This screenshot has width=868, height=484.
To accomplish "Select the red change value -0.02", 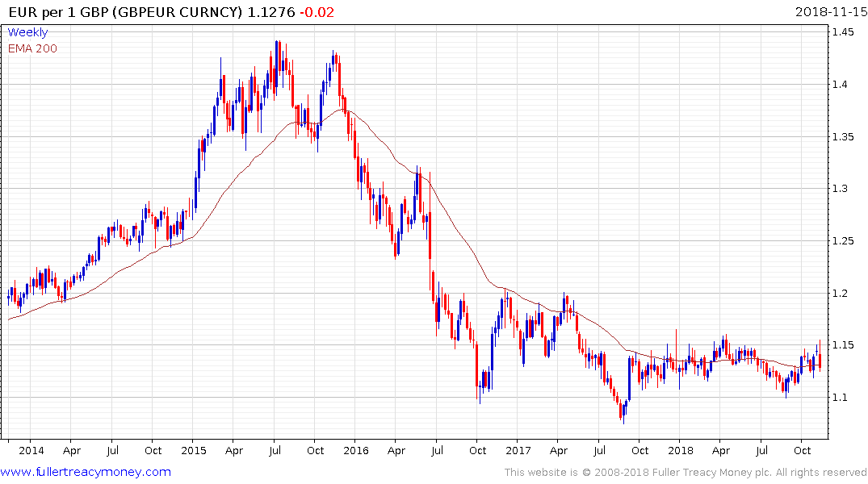I will coord(317,12).
